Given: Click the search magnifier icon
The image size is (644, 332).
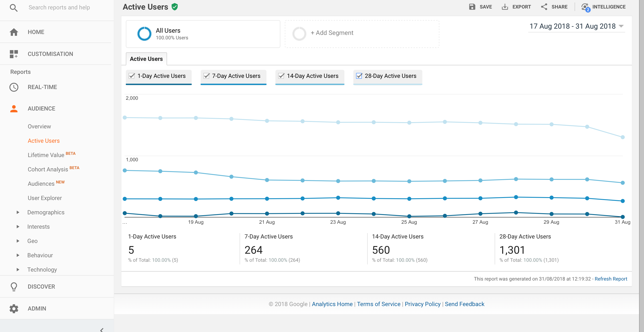Looking at the screenshot, I should click(14, 7).
